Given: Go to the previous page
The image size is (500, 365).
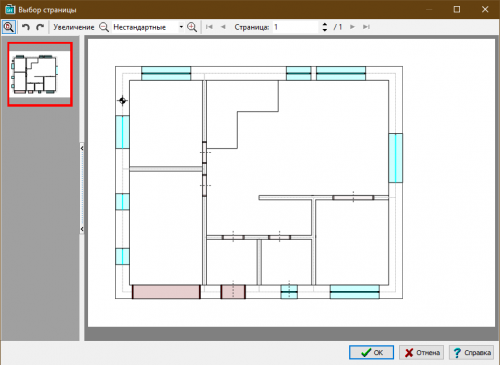Looking at the screenshot, I should (223, 27).
